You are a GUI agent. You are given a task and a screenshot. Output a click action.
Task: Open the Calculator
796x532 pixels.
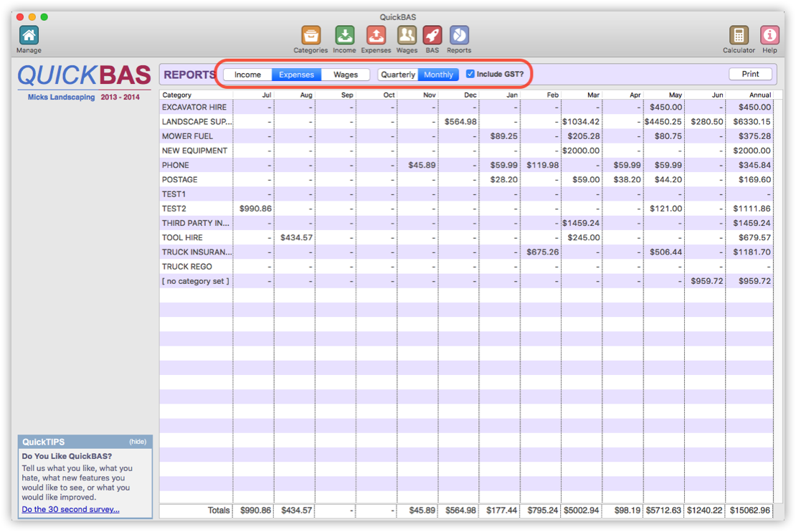(x=739, y=34)
